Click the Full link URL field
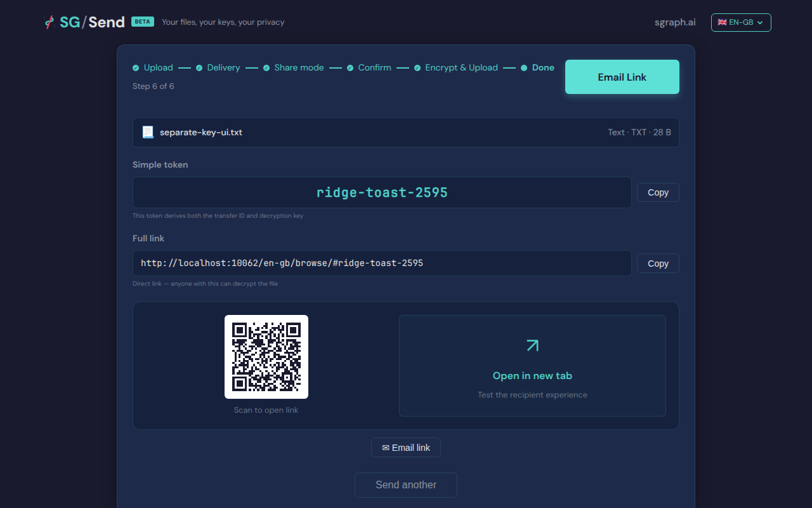The width and height of the screenshot is (812, 508). [382, 263]
